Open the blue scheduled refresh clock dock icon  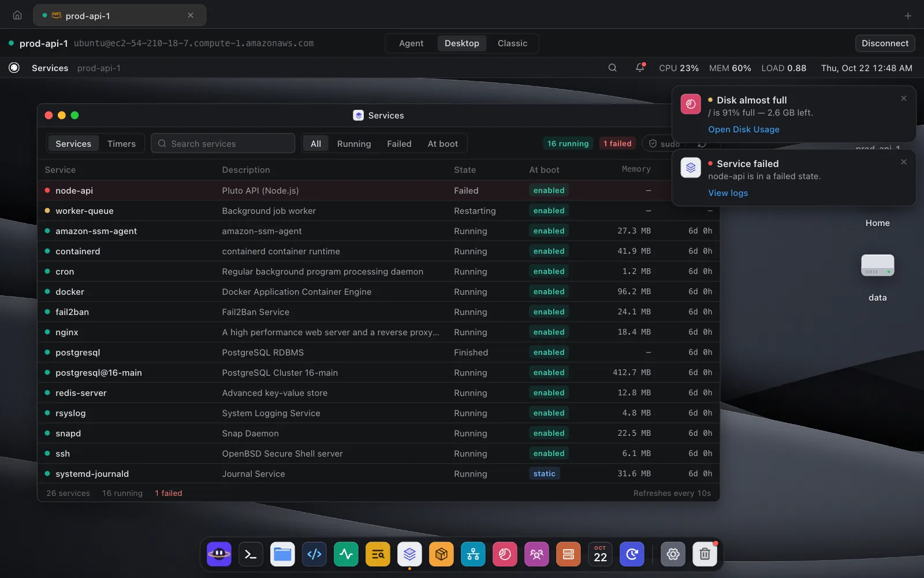[x=632, y=554]
